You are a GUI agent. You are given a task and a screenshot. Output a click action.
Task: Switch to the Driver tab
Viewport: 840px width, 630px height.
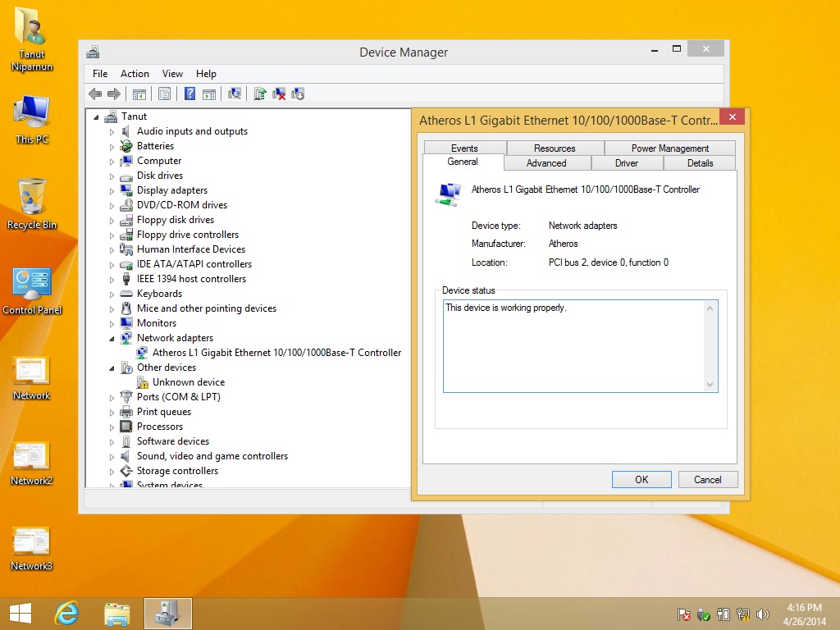tap(627, 163)
